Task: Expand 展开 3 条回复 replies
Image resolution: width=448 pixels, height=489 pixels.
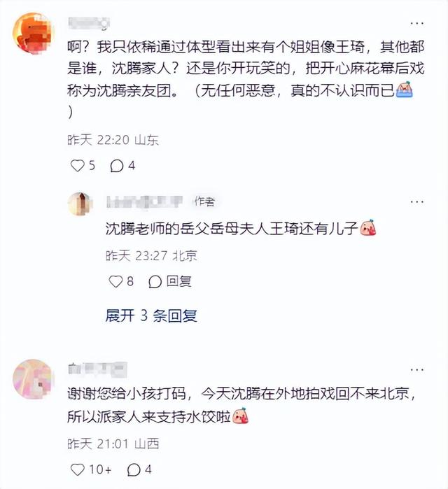Action: click(151, 316)
